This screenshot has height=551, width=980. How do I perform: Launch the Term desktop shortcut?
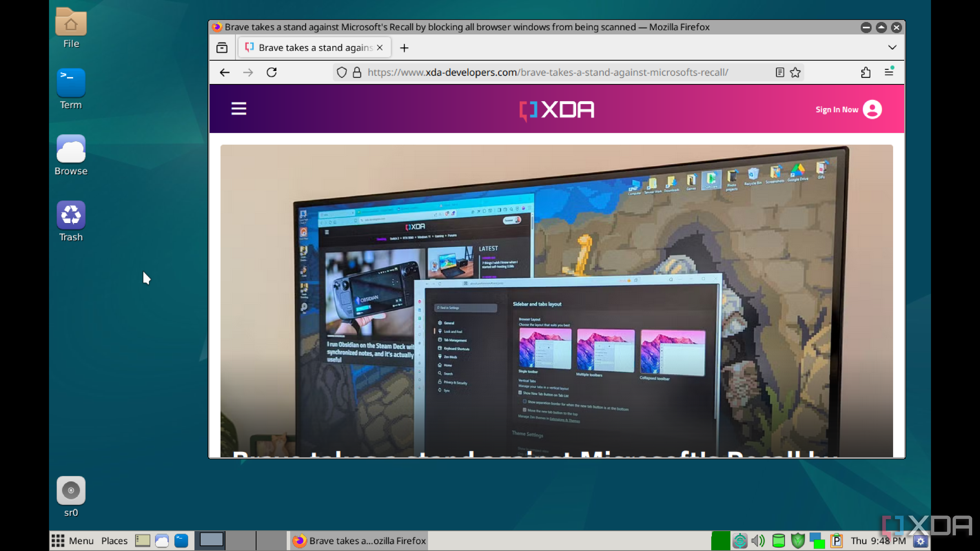71,89
